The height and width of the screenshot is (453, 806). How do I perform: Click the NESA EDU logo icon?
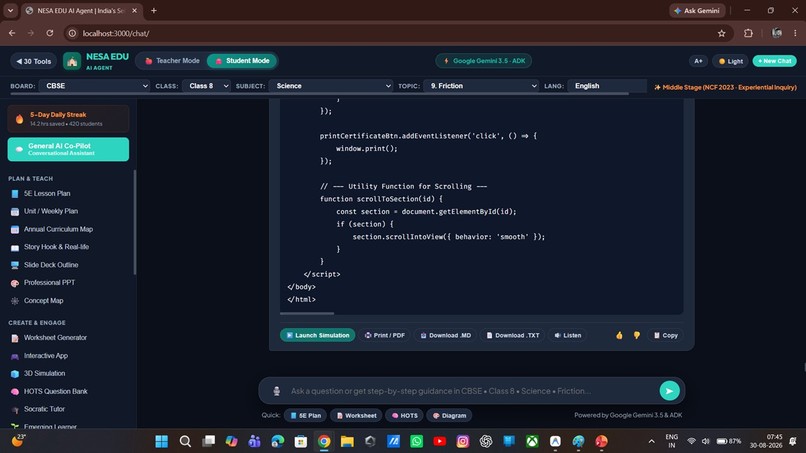click(x=72, y=61)
